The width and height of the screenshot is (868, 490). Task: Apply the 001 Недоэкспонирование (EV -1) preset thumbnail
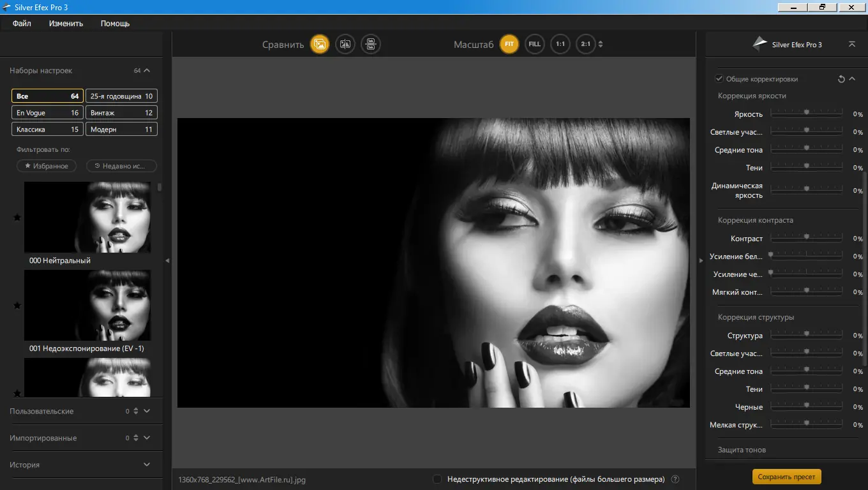[87, 306]
